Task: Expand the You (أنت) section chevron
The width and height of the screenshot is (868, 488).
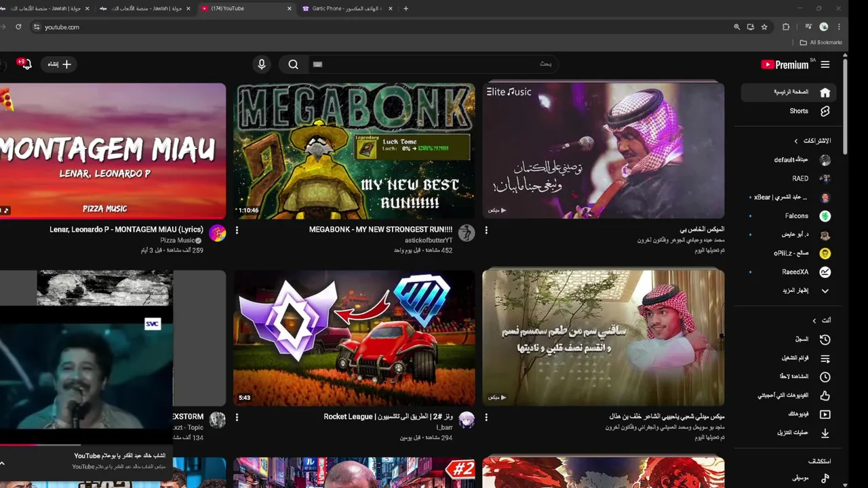Action: pos(814,321)
